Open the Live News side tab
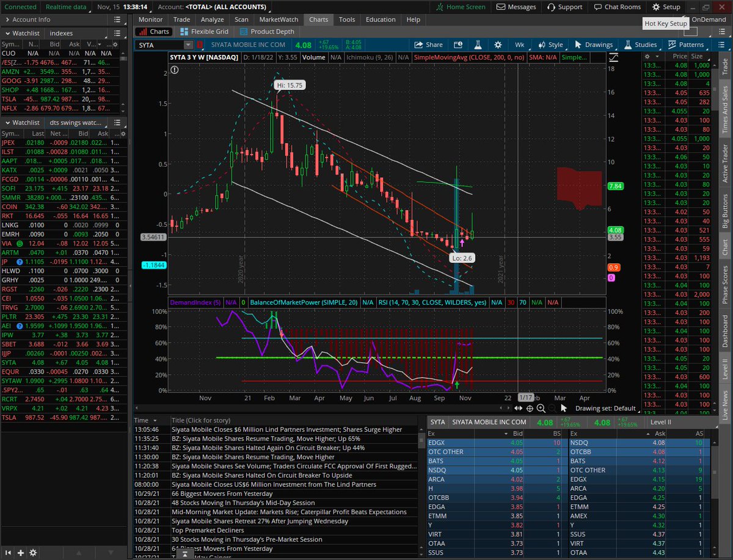Screen dimensions: 733x560 pos(725,404)
